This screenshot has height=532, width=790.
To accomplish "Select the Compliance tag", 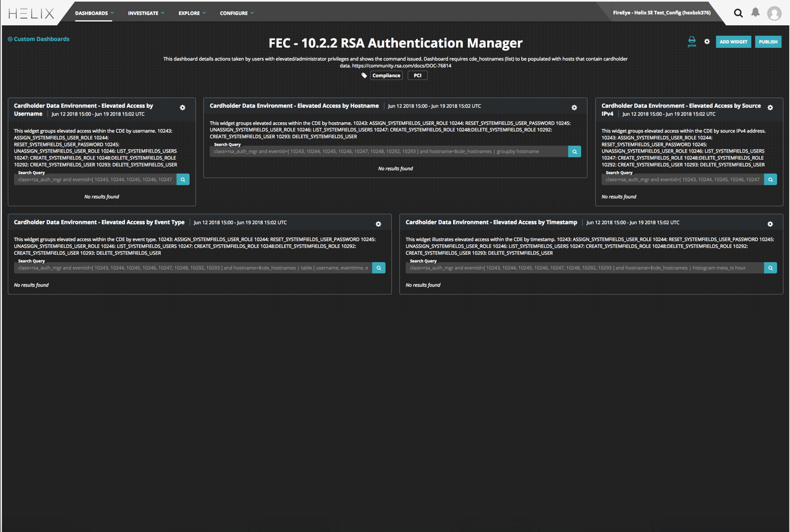I will pos(386,75).
